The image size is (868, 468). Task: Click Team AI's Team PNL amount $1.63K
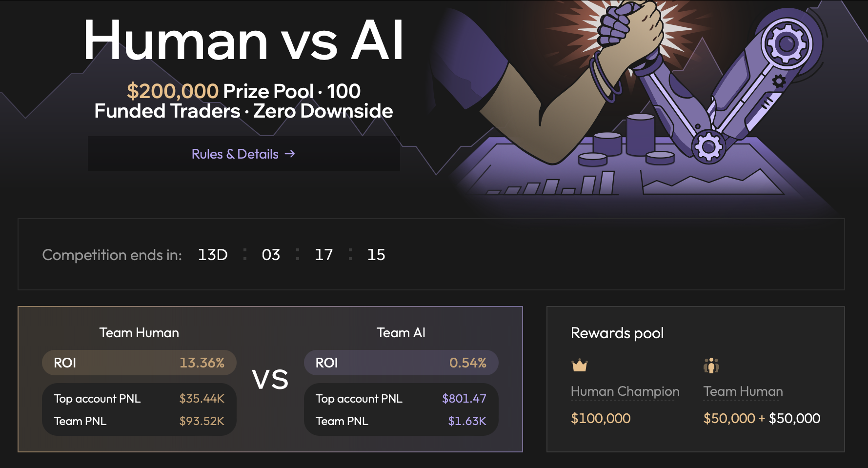[467, 421]
